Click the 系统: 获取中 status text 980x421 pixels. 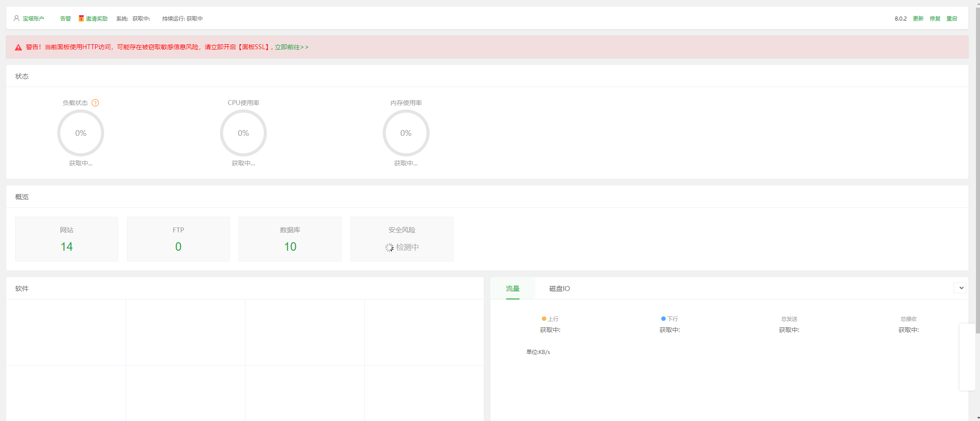[x=133, y=19]
